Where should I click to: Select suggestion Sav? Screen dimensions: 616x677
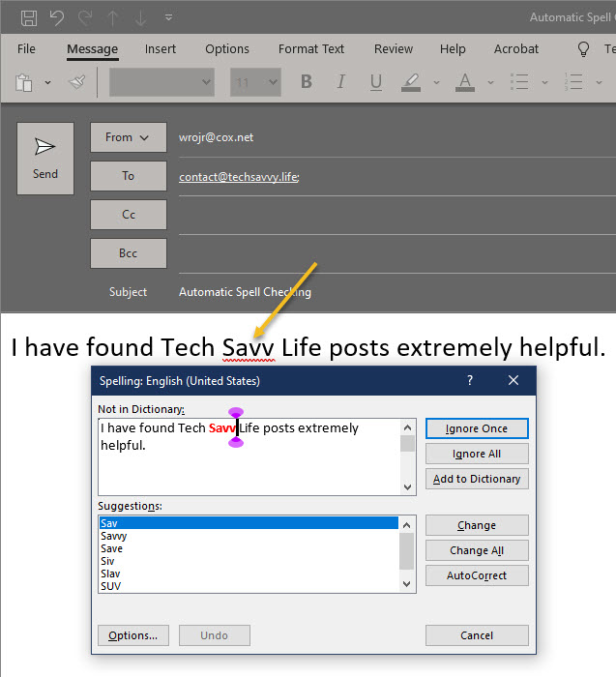point(249,523)
